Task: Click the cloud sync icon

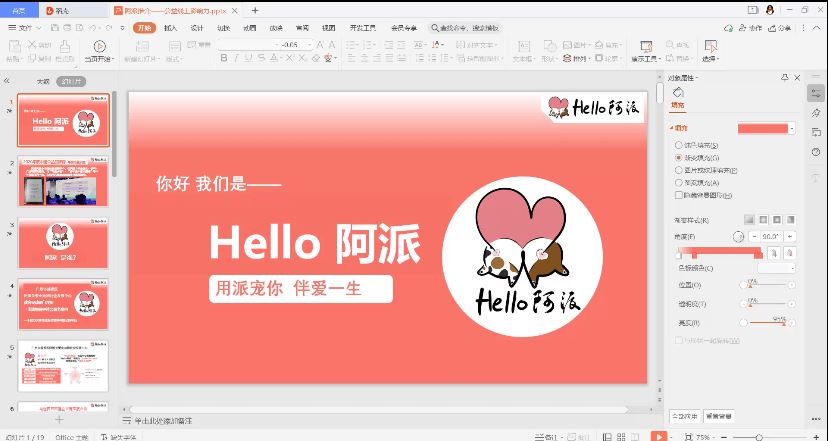Action: (x=729, y=27)
